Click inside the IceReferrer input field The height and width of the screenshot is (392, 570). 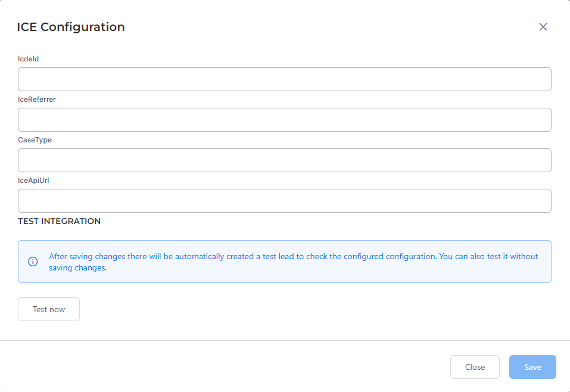pyautogui.click(x=284, y=119)
